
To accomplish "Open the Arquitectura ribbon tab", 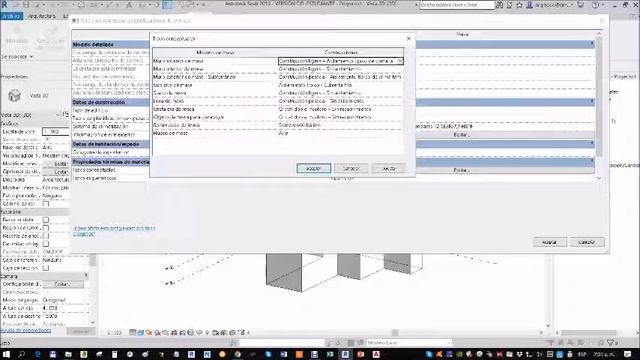I will click(x=41, y=16).
